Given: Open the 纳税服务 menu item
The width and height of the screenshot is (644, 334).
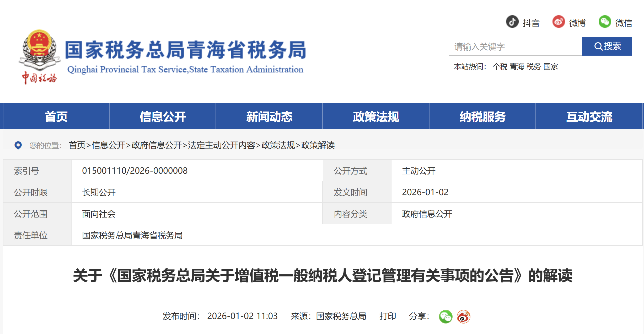Looking at the screenshot, I should (482, 117).
